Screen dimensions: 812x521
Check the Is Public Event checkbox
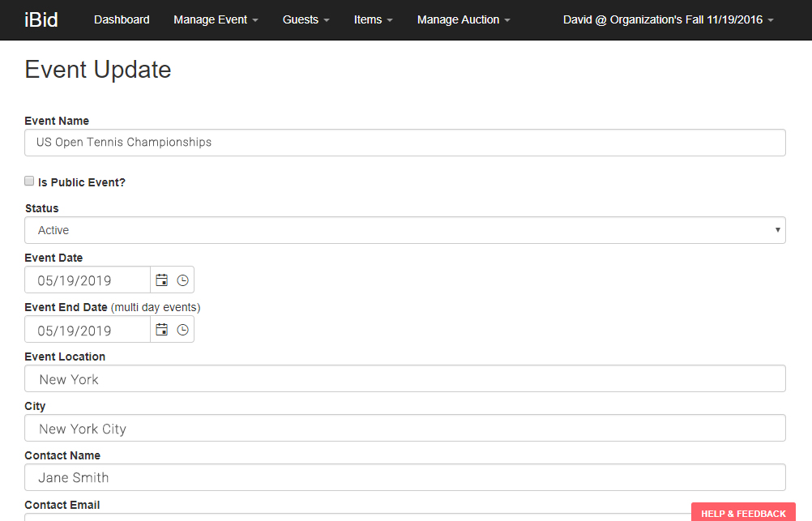tap(28, 181)
